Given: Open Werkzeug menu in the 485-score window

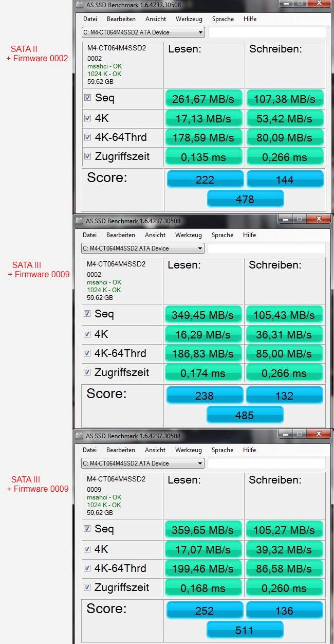Looking at the screenshot, I should [189, 235].
